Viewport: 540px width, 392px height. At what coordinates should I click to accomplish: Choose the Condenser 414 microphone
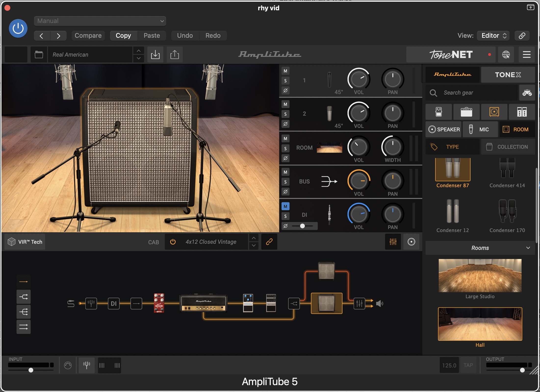pyautogui.click(x=507, y=173)
